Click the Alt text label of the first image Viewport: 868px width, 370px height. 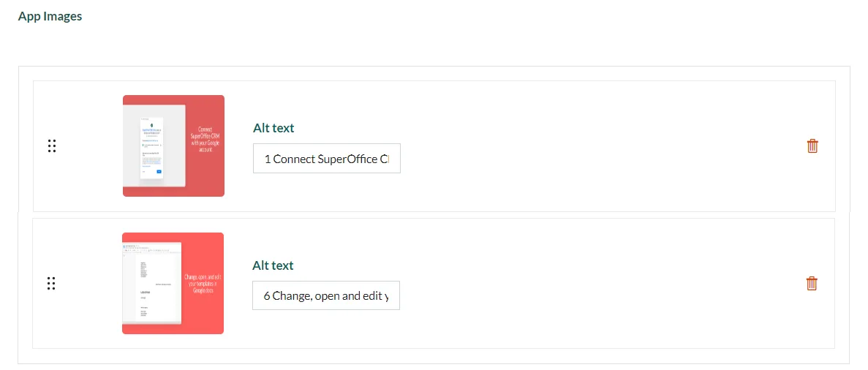point(273,128)
